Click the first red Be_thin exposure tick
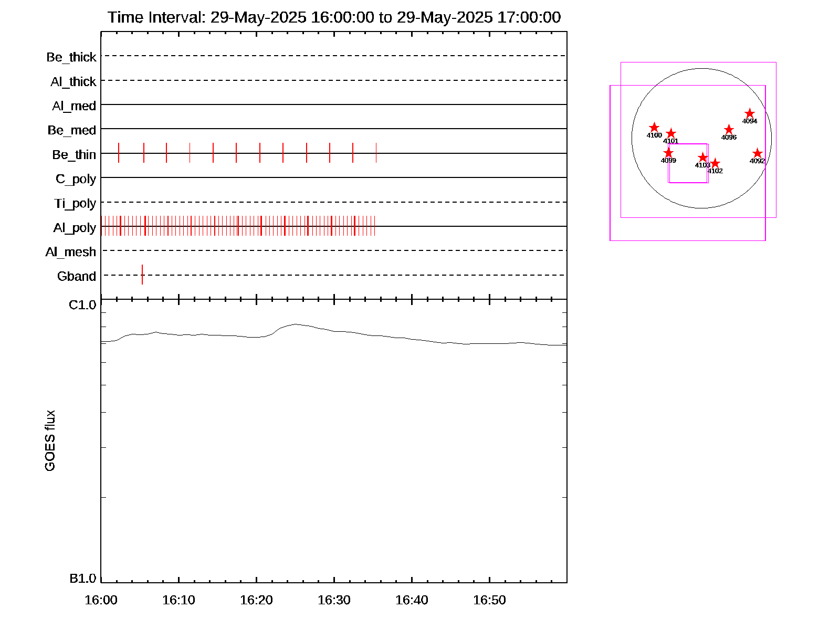 tap(119, 153)
